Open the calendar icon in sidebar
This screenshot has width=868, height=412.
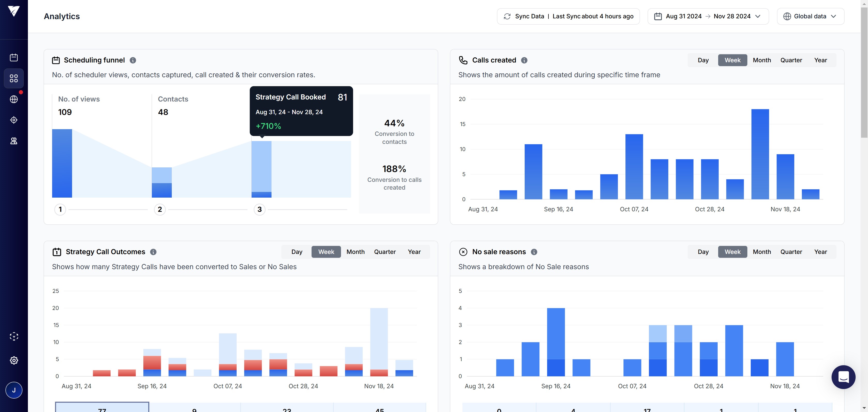[x=14, y=57]
